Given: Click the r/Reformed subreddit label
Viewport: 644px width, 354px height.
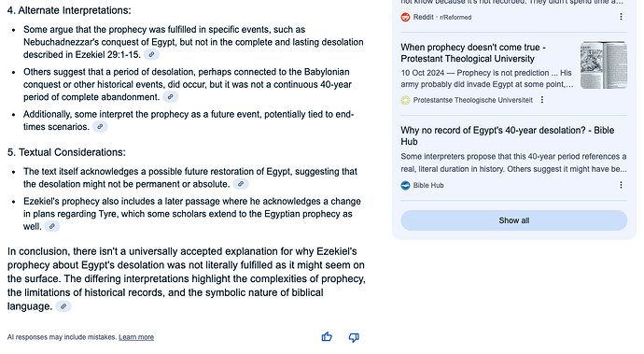Looking at the screenshot, I should [455, 17].
